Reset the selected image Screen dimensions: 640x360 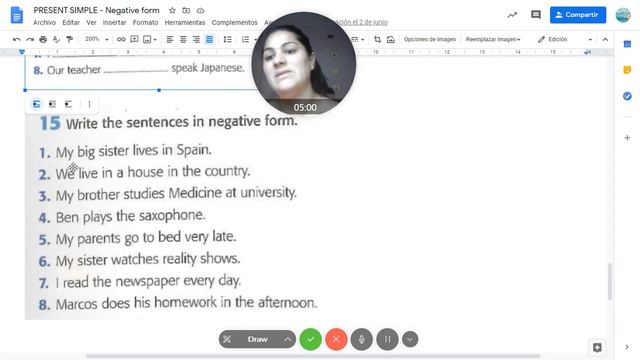391,40
